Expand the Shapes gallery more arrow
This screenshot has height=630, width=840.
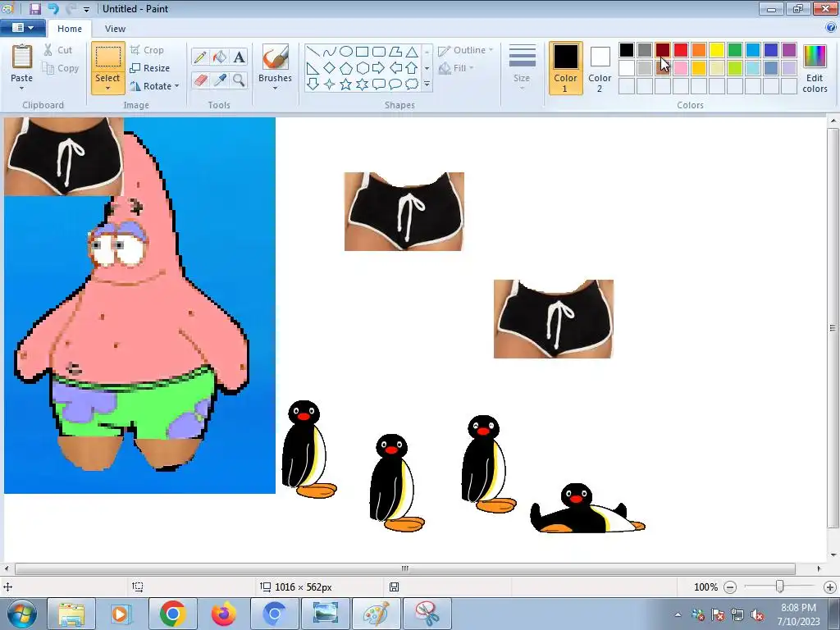[427, 84]
